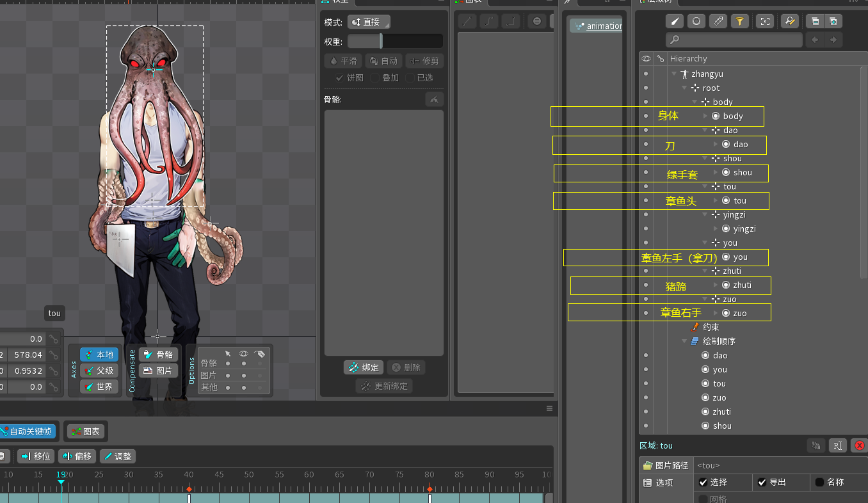Image resolution: width=868 pixels, height=503 pixels.
Task: Open the 模式 直接 mode dropdown
Action: point(369,22)
